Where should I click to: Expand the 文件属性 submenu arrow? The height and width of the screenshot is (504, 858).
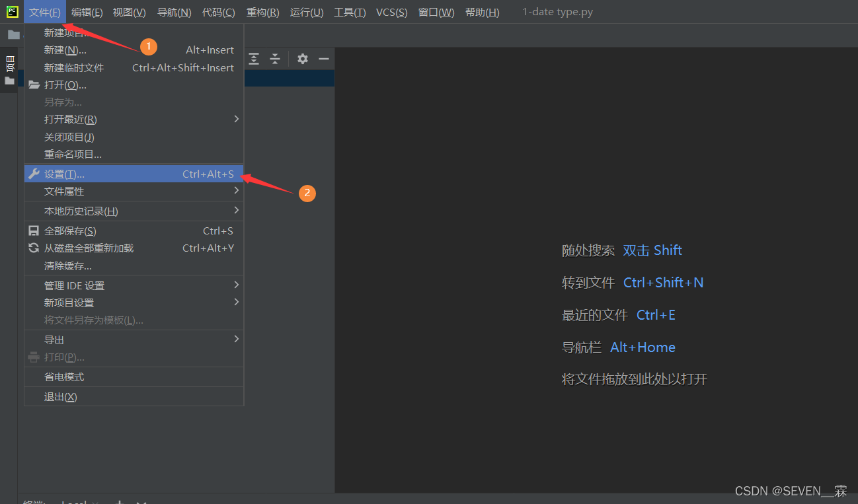[x=237, y=191]
